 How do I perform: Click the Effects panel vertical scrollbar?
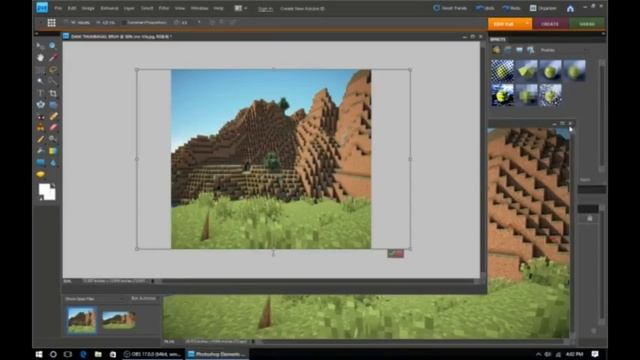point(602,116)
